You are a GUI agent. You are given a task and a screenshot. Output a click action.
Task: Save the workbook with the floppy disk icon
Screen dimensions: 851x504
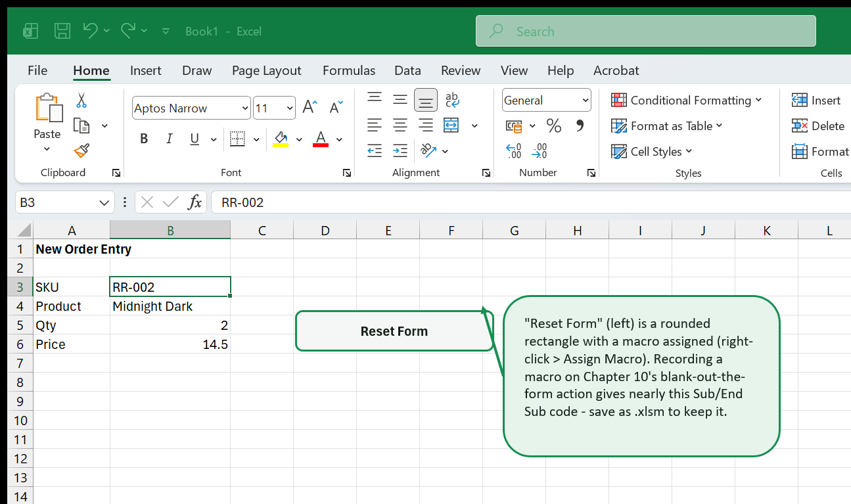[x=62, y=31]
